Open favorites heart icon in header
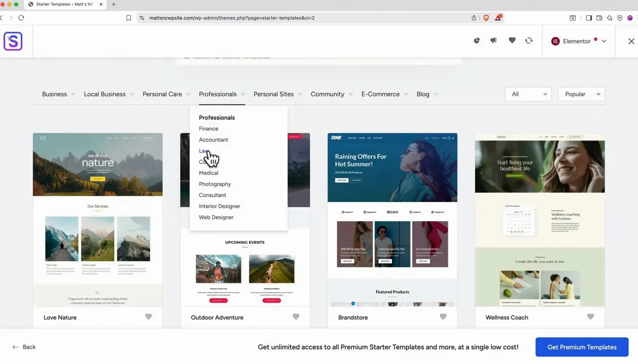The width and height of the screenshot is (638, 364). click(x=512, y=40)
